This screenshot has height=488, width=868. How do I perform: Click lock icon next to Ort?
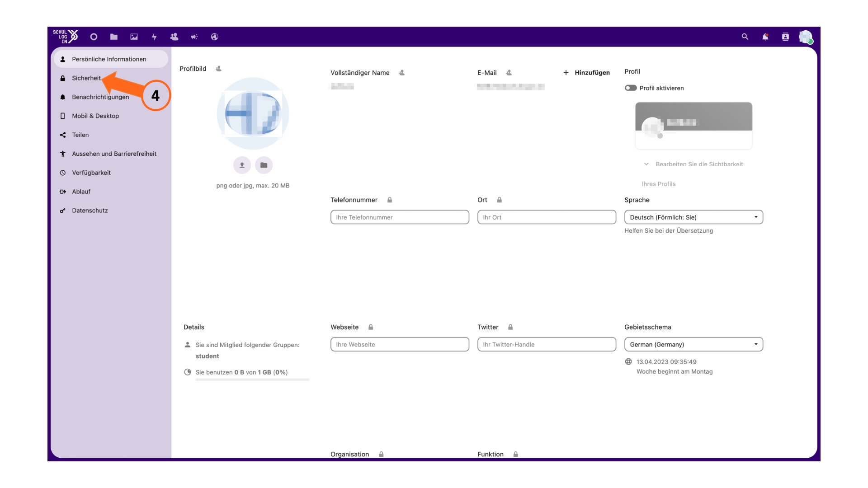point(500,200)
